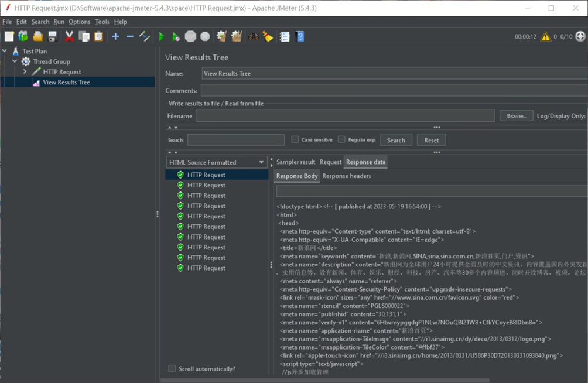The image size is (588, 383).
Task: Click the Browse... button
Action: coord(516,116)
